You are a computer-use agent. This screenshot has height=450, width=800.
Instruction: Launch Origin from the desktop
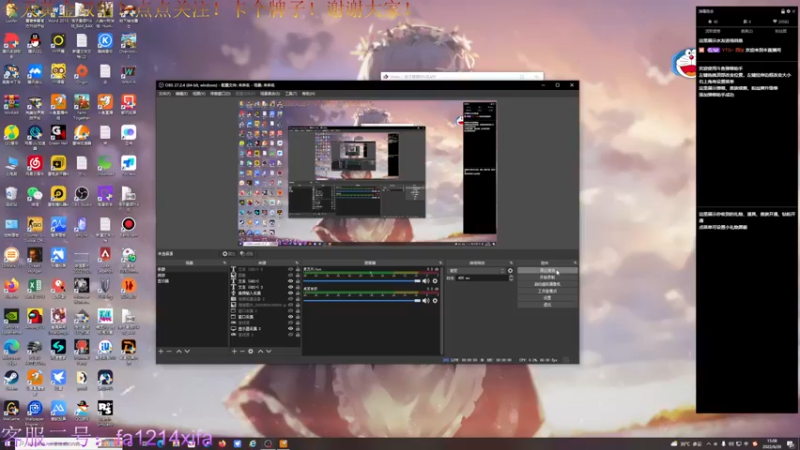(x=82, y=73)
